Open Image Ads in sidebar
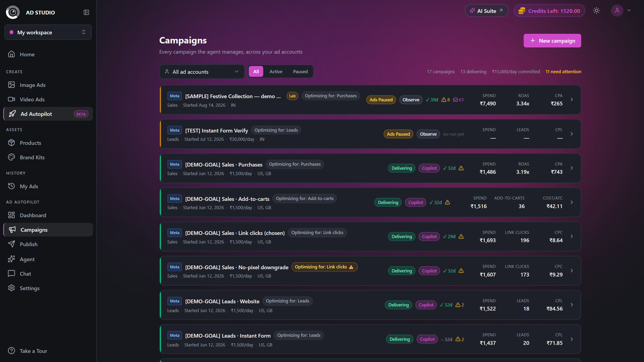Screen dimensions: 644x362 coord(48,85)
